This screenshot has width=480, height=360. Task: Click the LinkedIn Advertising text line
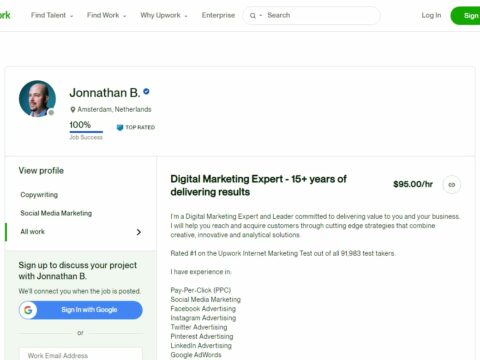click(x=201, y=346)
